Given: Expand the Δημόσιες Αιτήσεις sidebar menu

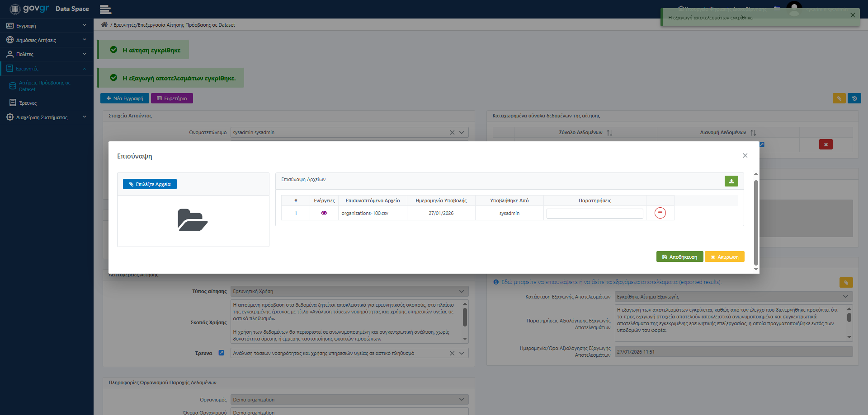Looking at the screenshot, I should click(46, 40).
